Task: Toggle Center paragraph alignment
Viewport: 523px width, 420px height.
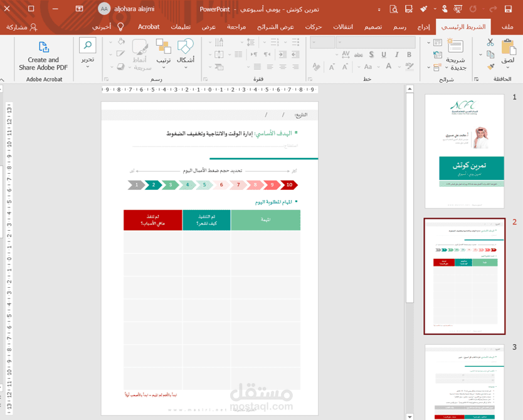Action: pyautogui.click(x=283, y=67)
